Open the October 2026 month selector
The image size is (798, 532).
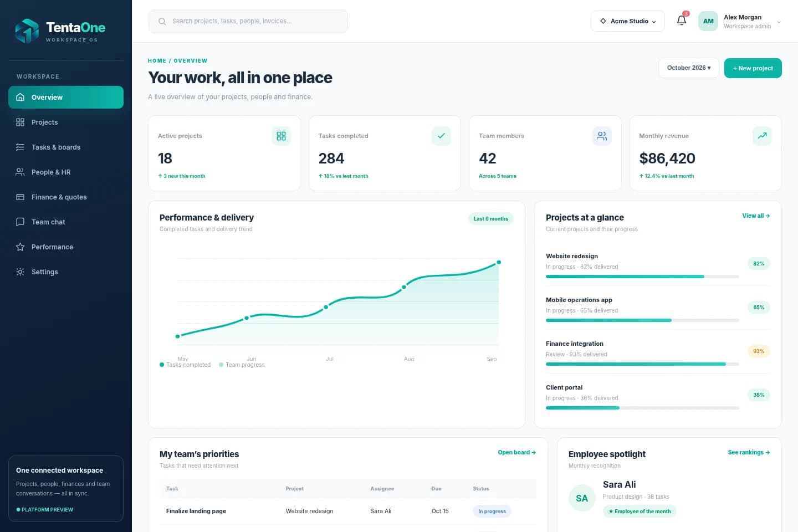click(x=689, y=68)
